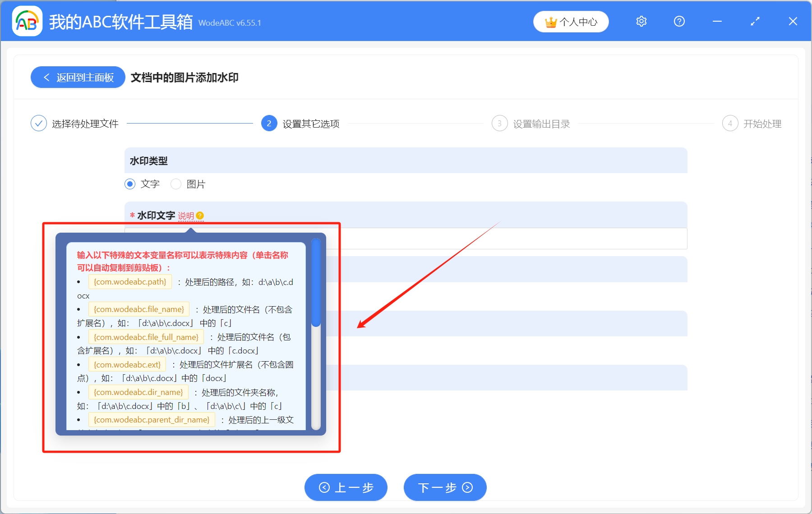Open settings with the gear icon
The height and width of the screenshot is (514, 812).
[x=641, y=21]
